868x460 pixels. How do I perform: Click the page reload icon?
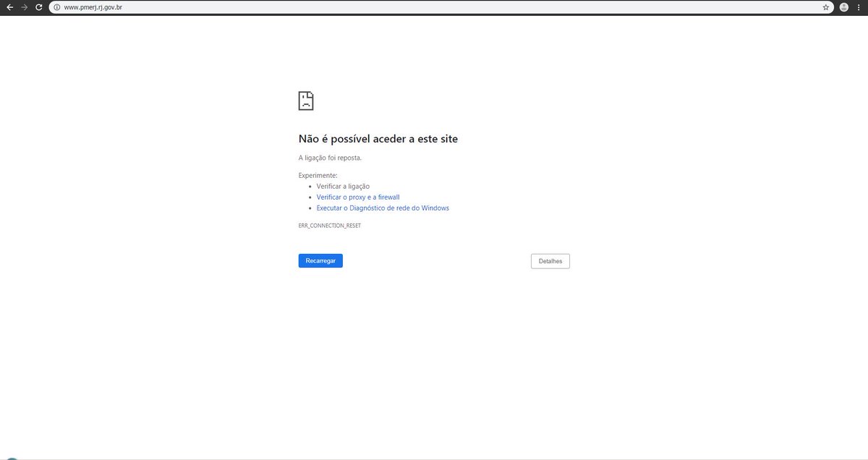[x=38, y=7]
